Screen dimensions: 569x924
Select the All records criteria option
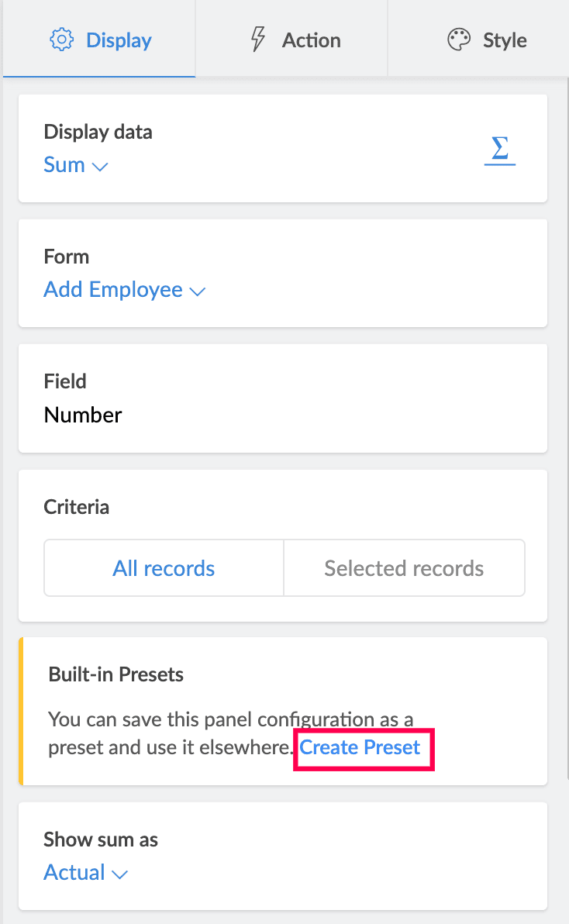[164, 568]
